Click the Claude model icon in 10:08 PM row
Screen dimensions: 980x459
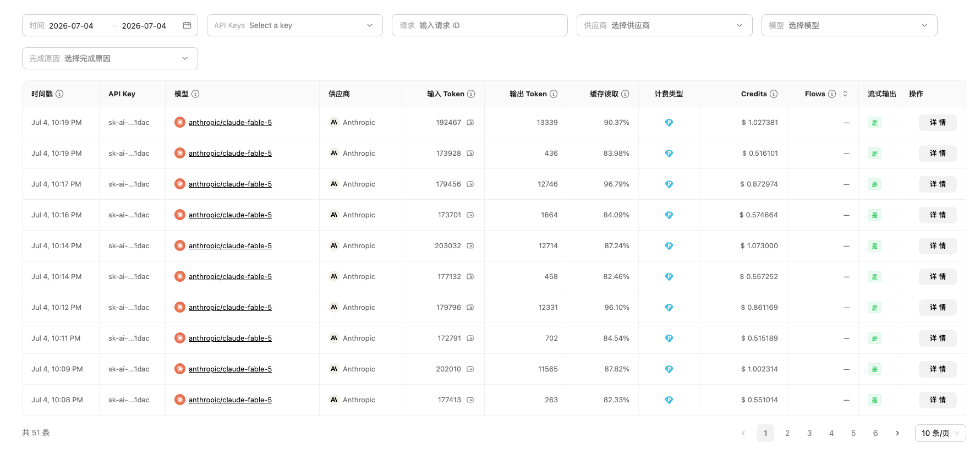pos(180,400)
